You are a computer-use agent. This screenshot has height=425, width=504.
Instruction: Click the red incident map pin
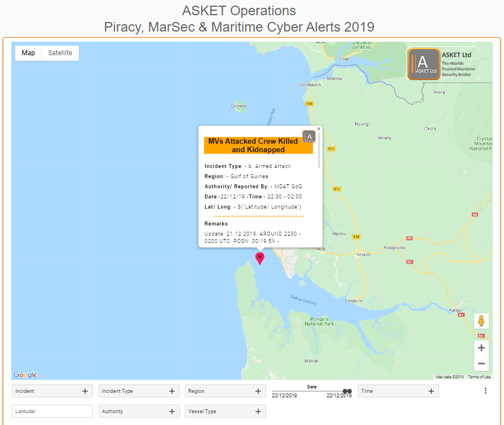point(260,259)
